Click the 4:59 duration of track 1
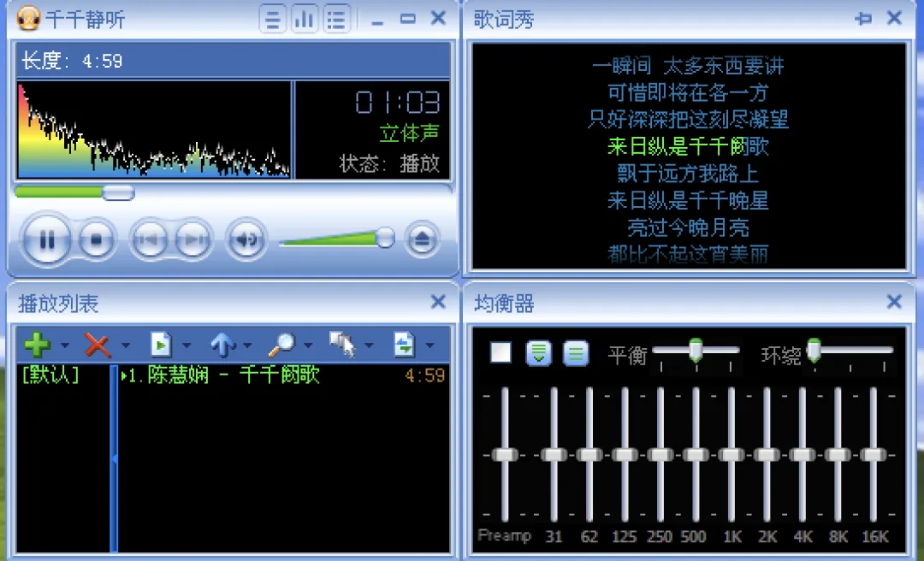The height and width of the screenshot is (561, 924). pos(425,375)
